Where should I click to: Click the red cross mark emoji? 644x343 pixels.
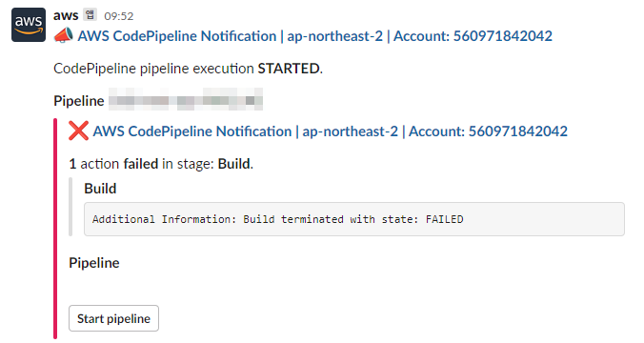tap(78, 131)
